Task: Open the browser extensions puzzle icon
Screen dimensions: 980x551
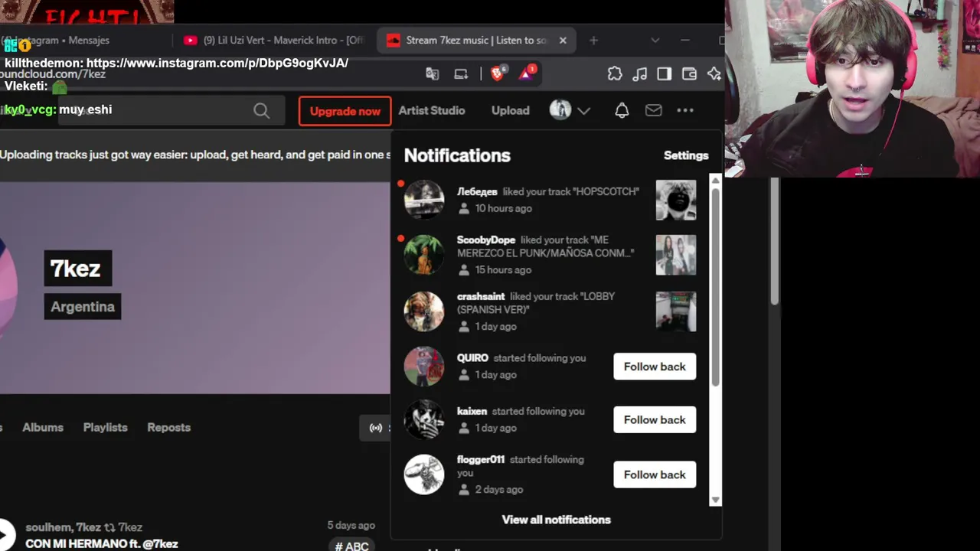Action: coord(615,73)
